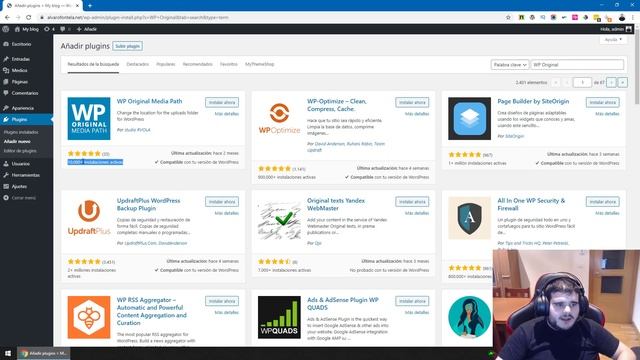Open the browser profile avatar
Screen dimensions: 640x360
tap(622, 18)
